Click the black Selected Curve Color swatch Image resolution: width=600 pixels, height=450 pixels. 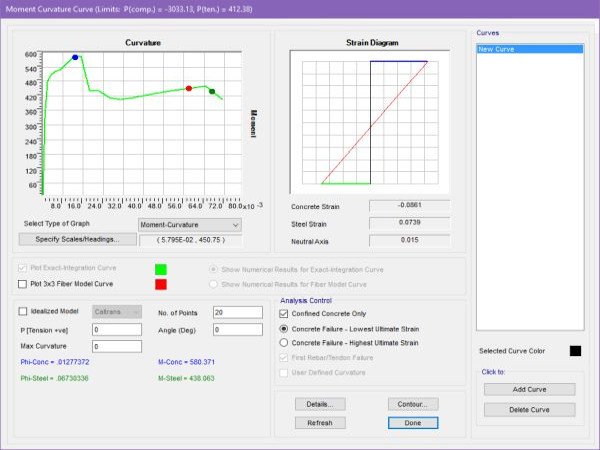tap(574, 350)
